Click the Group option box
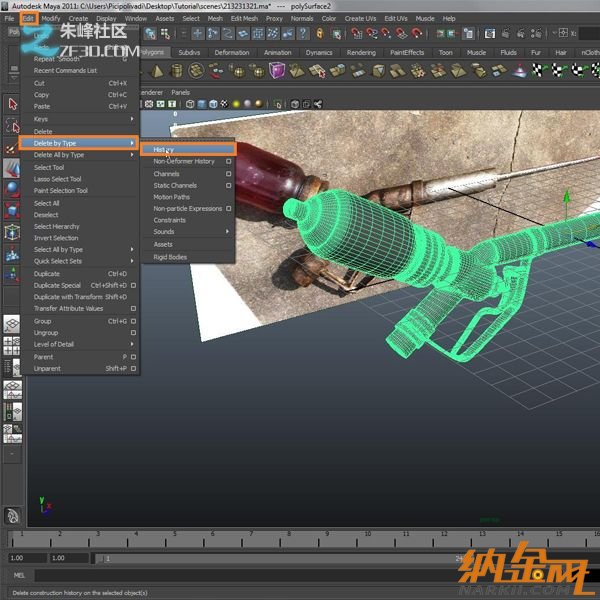Image resolution: width=600 pixels, height=600 pixels. click(x=133, y=321)
